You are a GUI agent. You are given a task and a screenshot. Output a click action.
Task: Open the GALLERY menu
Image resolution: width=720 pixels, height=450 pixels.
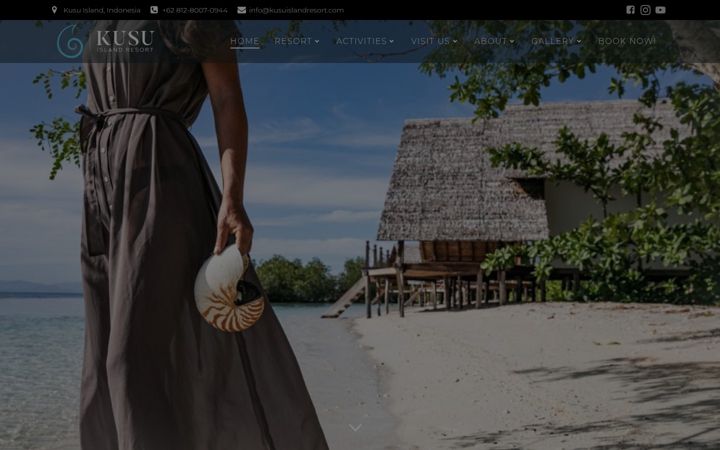552,41
